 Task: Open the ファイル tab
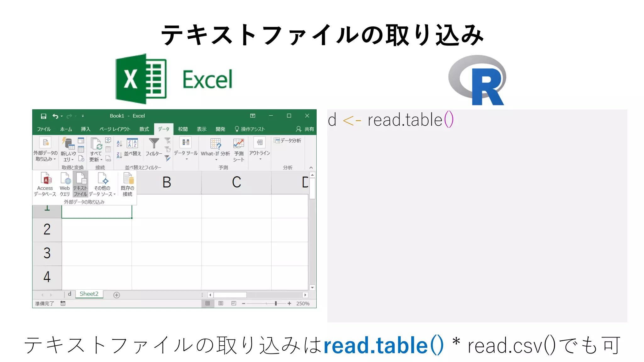[x=44, y=129]
